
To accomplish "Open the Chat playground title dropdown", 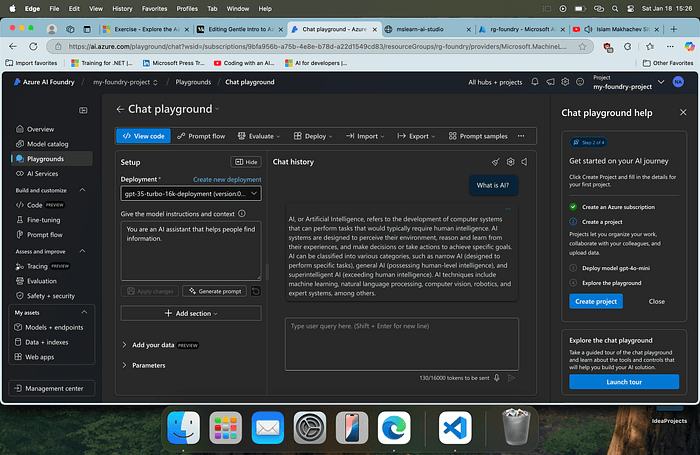I will (x=217, y=109).
